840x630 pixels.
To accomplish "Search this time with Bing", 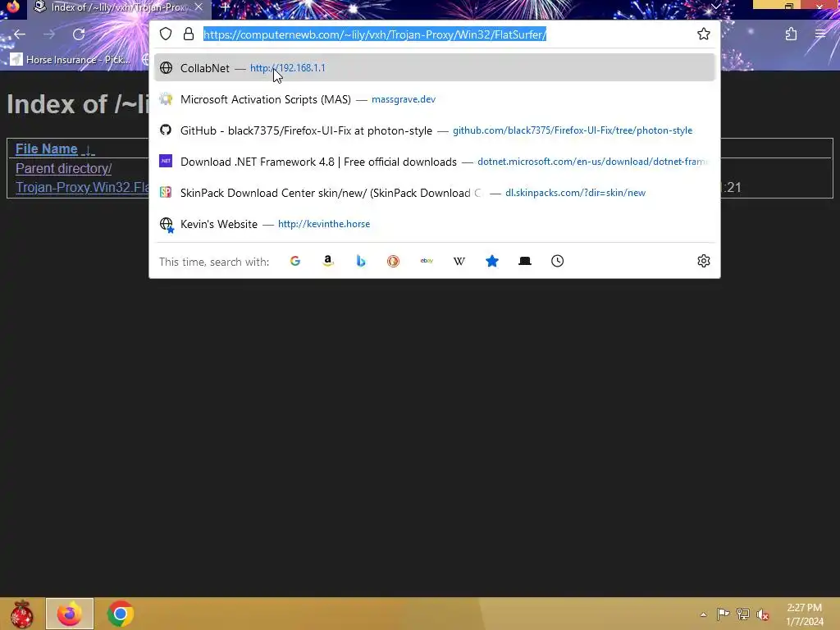I will click(x=361, y=261).
